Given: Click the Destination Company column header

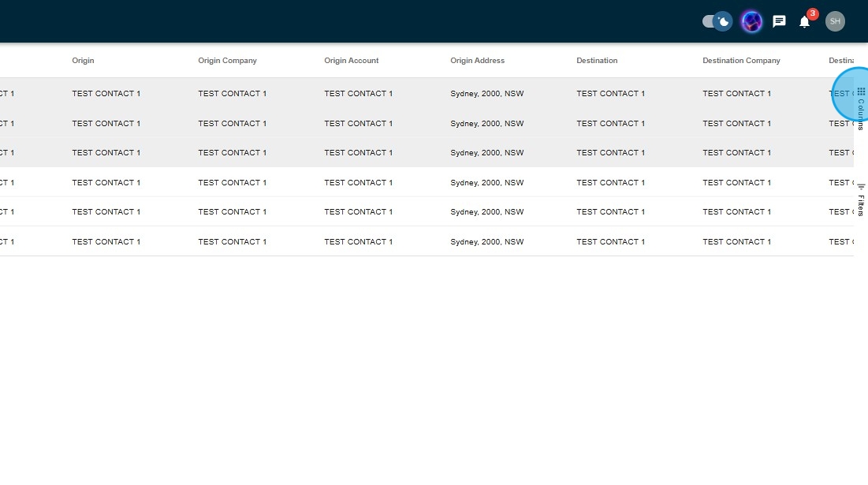Looking at the screenshot, I should pos(741,61).
